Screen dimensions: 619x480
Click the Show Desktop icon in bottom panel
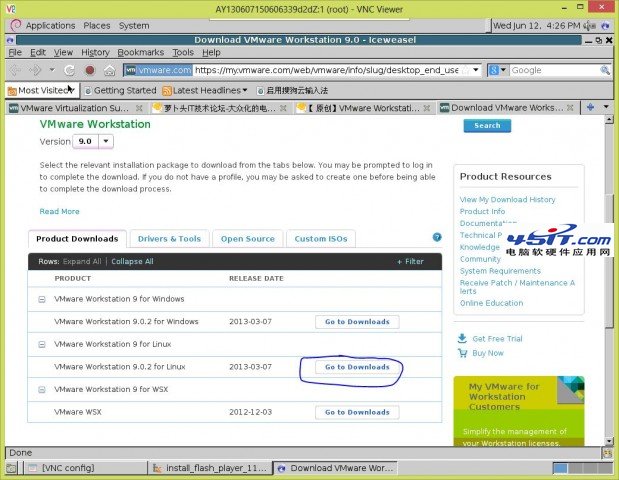point(11,468)
